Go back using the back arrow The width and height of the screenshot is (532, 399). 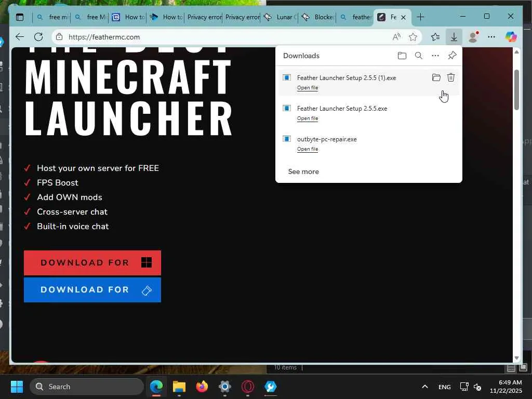[x=20, y=37]
